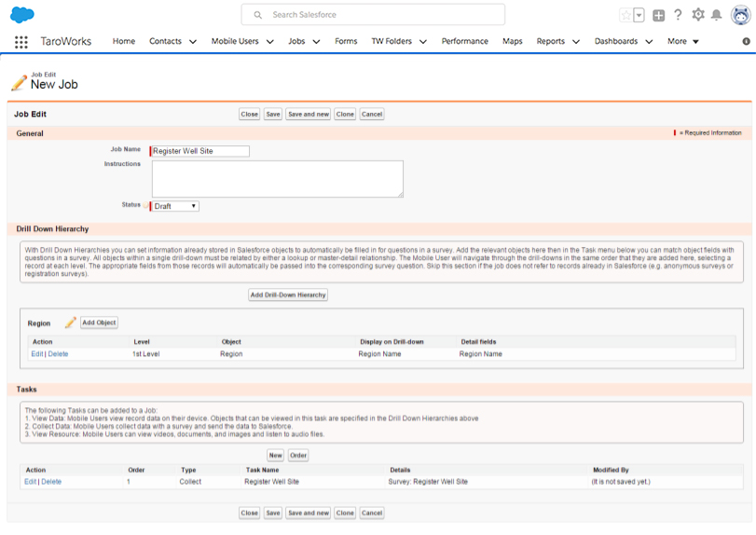Open the Dashboards tab

pos(616,41)
